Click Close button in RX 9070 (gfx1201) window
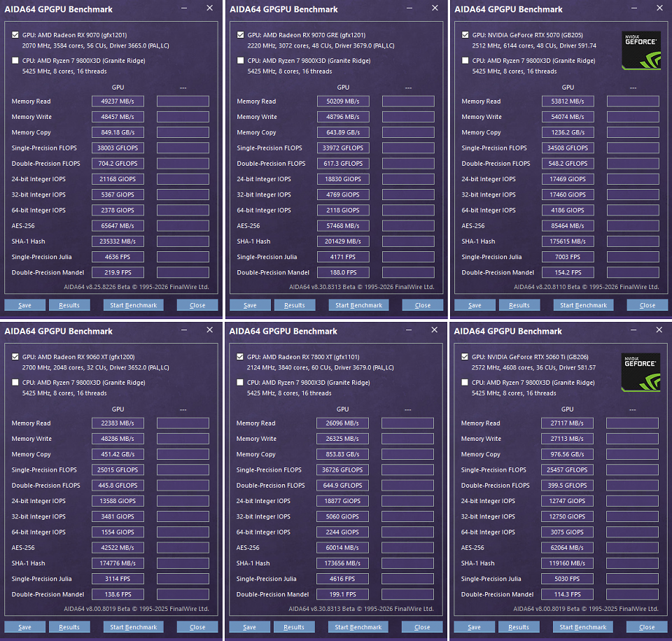Image resolution: width=672 pixels, height=641 pixels. (x=197, y=305)
